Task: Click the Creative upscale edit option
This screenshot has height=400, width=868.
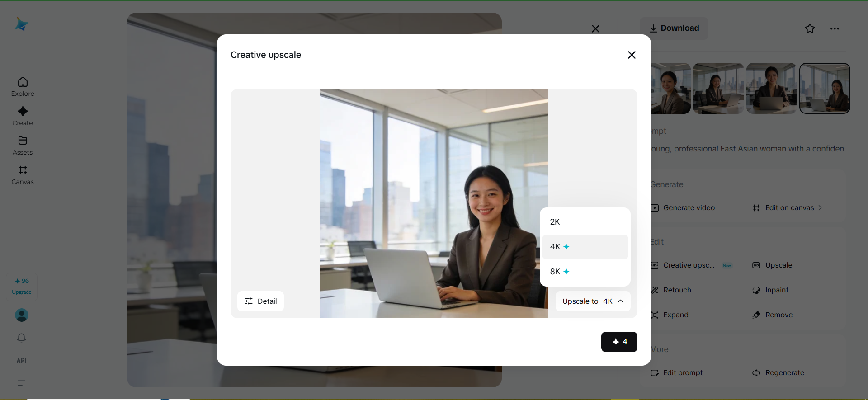Action: (x=691, y=265)
